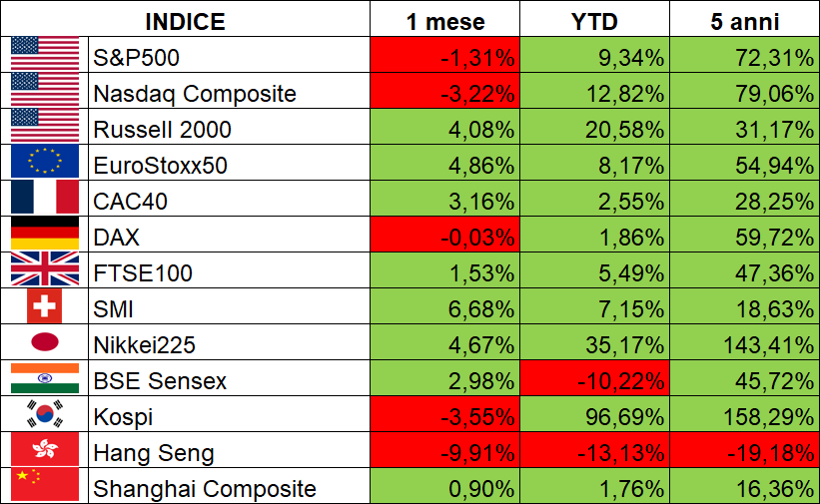
Task: Click the Chinese flag beside Shanghai Composite
Action: coord(45,485)
